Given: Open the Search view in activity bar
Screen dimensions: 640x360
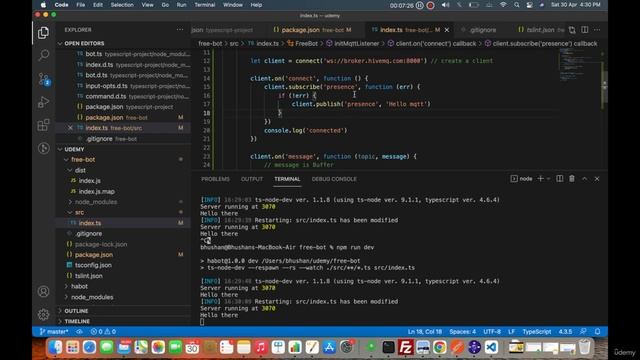Looking at the screenshot, I should point(43,55).
